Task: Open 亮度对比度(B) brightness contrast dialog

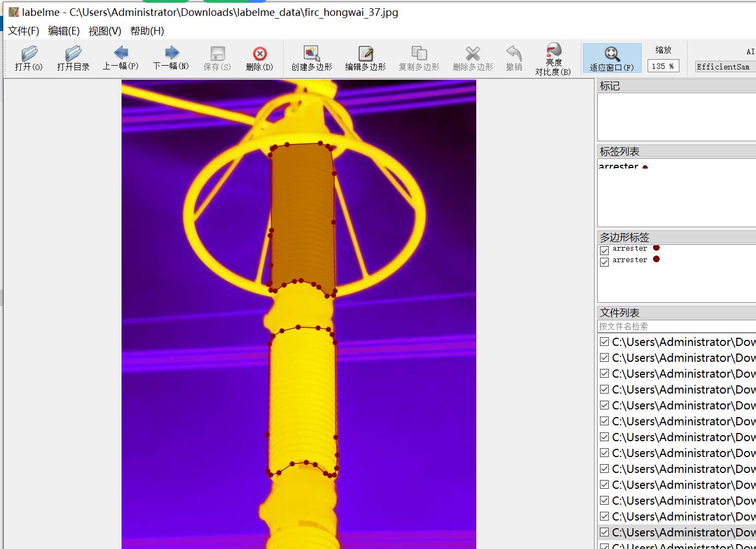Action: coord(553,59)
